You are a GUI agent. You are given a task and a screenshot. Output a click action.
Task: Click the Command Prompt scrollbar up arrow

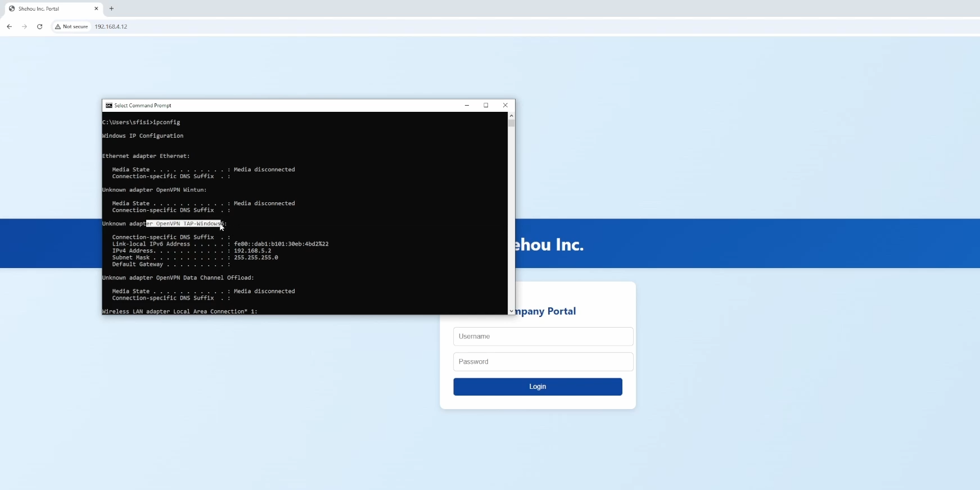[511, 115]
